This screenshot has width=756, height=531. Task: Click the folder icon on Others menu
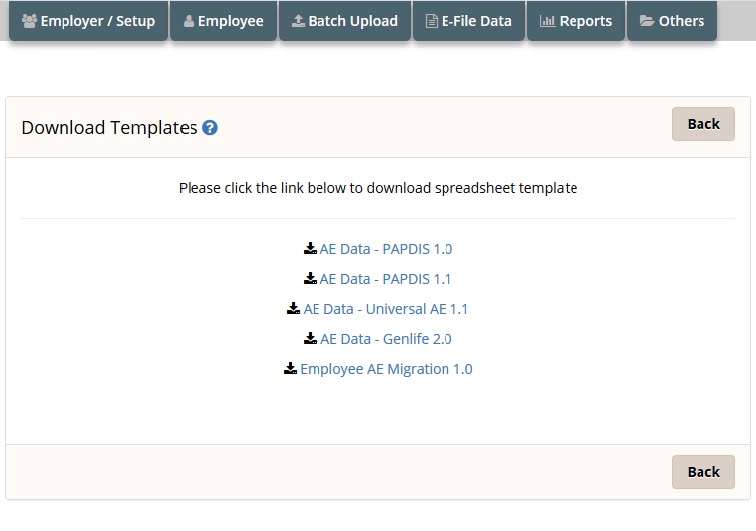(647, 21)
